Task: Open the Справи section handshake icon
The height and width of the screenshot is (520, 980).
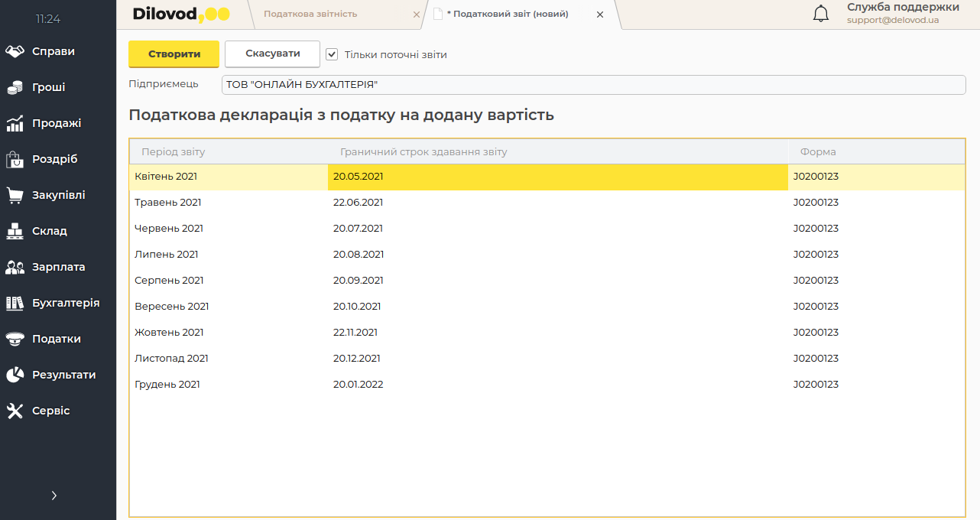Action: 15,51
